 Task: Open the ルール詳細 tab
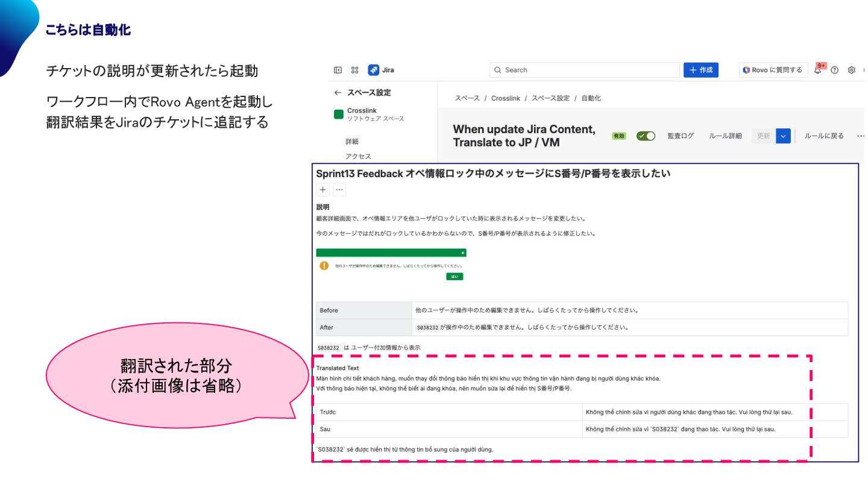(725, 136)
